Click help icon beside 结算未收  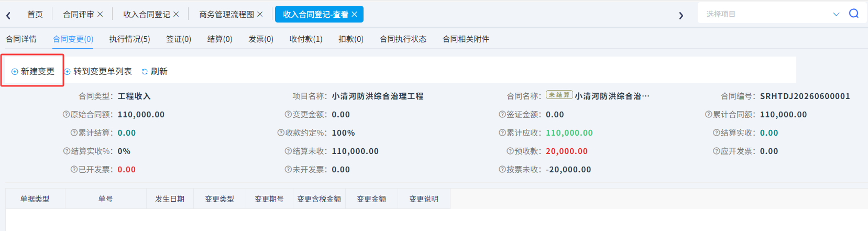click(x=288, y=151)
